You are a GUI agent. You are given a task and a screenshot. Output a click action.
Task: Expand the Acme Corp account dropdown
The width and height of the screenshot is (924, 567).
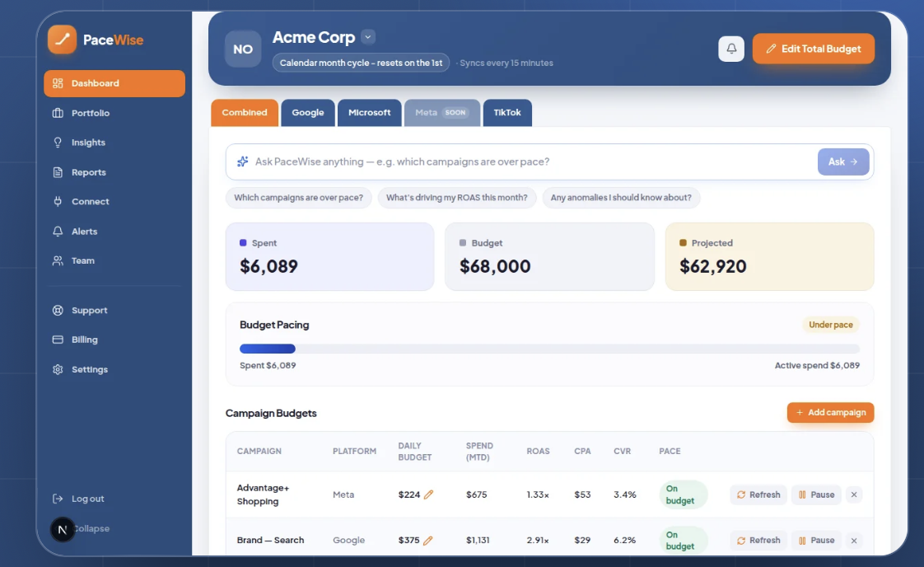coord(368,36)
